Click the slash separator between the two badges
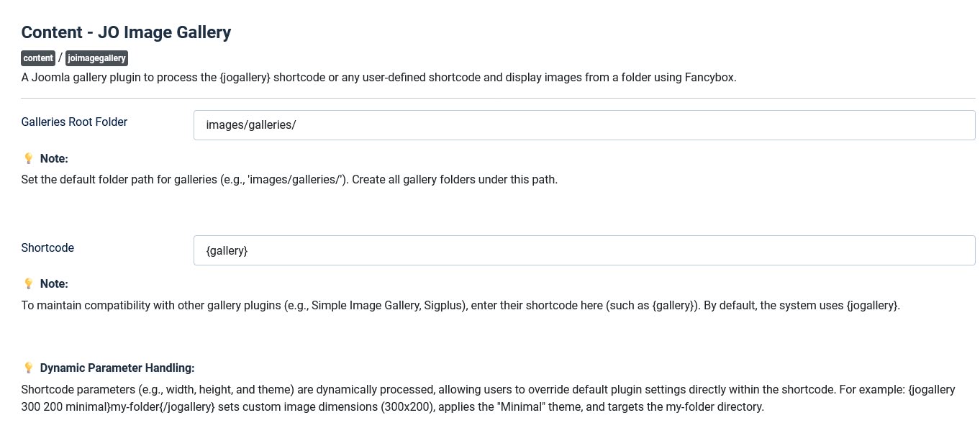Image resolution: width=980 pixels, height=446 pixels. pos(62,58)
